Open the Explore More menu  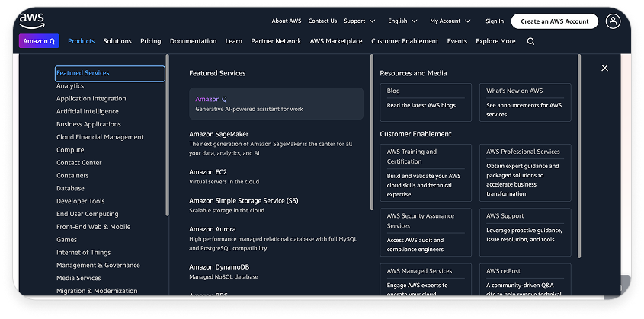click(495, 41)
